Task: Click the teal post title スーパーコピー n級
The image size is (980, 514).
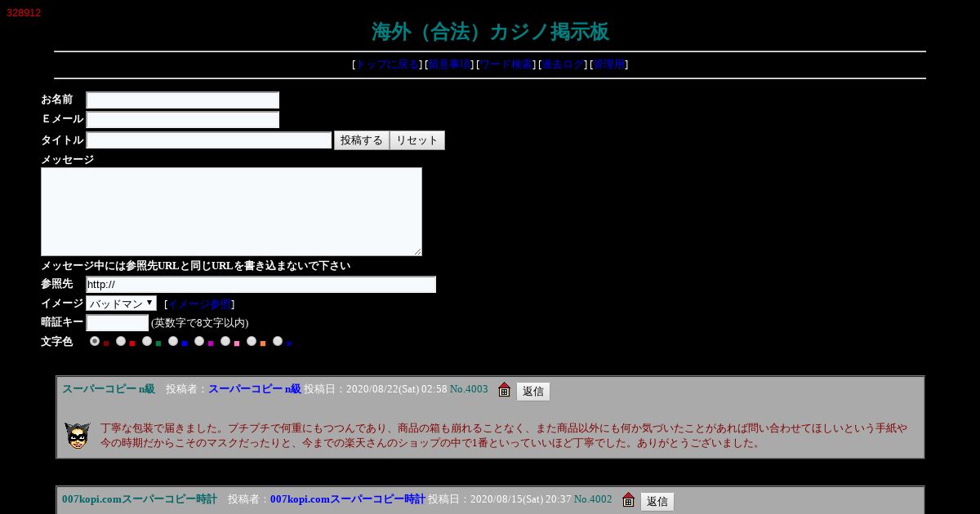Action: pyautogui.click(x=109, y=389)
